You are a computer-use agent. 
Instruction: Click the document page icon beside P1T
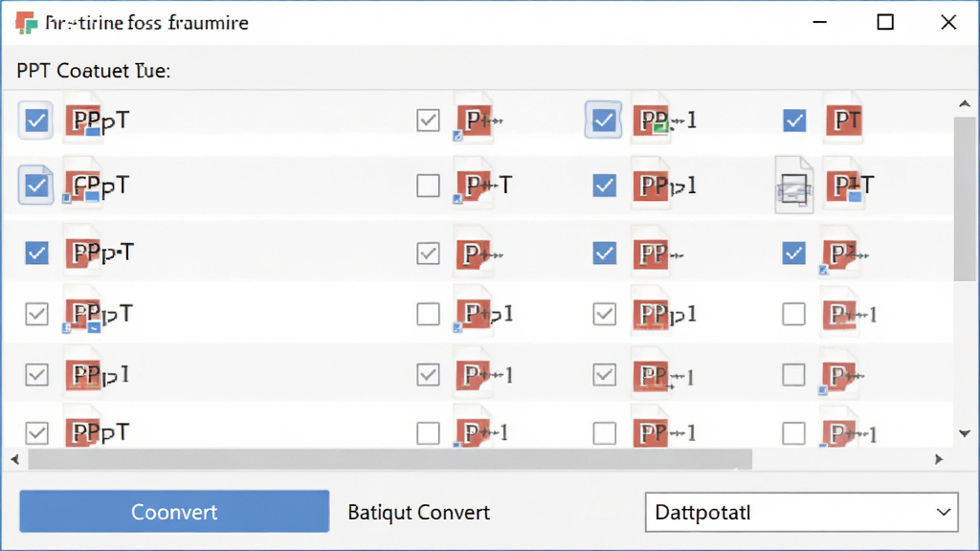(x=793, y=186)
